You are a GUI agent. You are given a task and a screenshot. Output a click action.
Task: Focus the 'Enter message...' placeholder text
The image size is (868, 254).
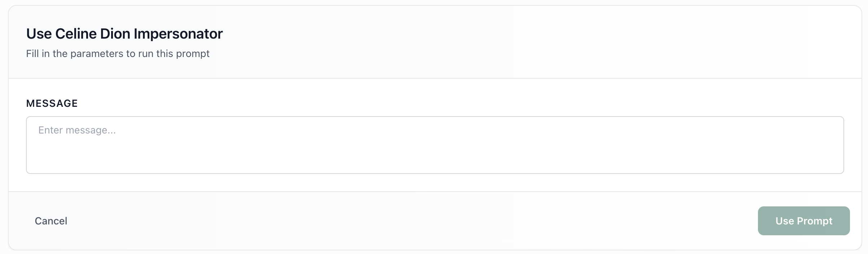pos(77,130)
